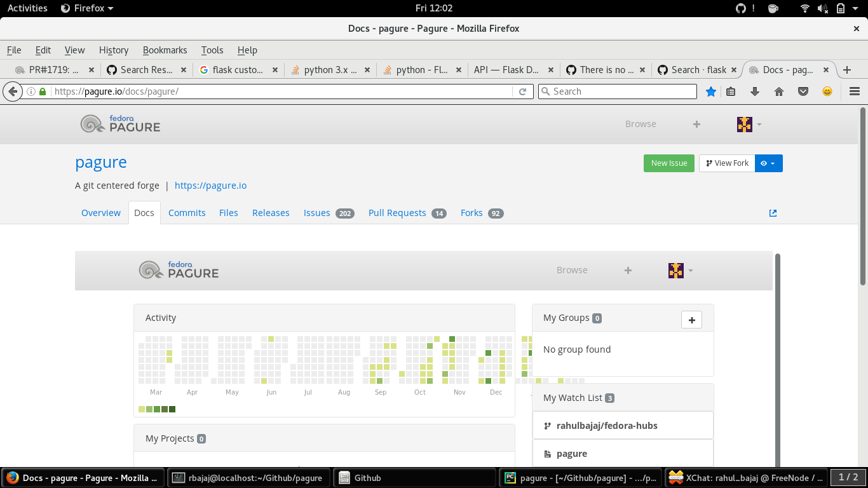Click the volume indicator in the top bar

[823, 8]
